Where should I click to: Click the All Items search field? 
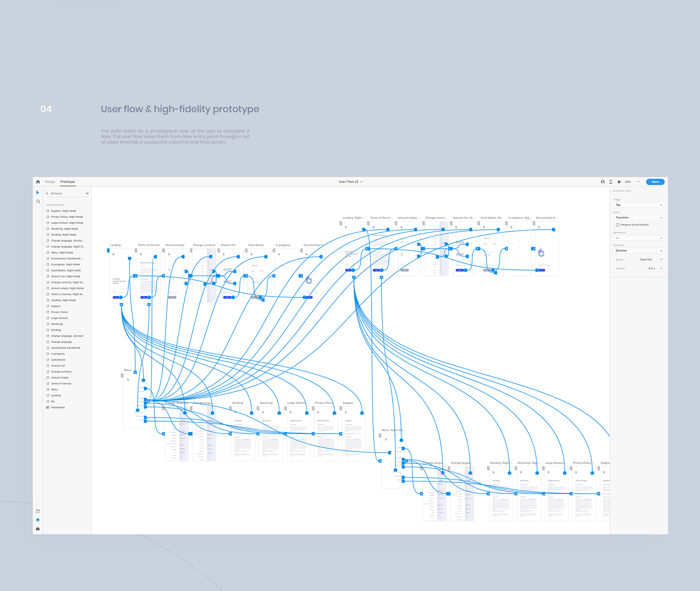click(x=66, y=193)
